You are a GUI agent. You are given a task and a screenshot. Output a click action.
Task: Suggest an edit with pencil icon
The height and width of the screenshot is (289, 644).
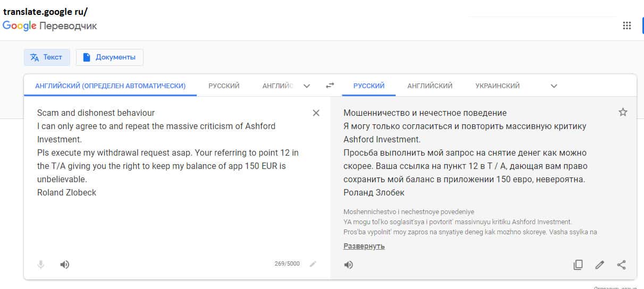point(600,265)
